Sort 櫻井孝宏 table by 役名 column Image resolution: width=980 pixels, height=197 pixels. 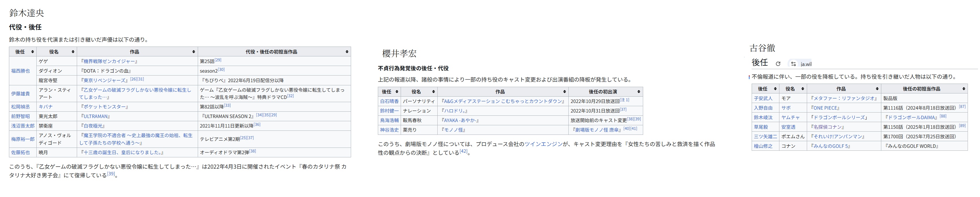click(433, 92)
